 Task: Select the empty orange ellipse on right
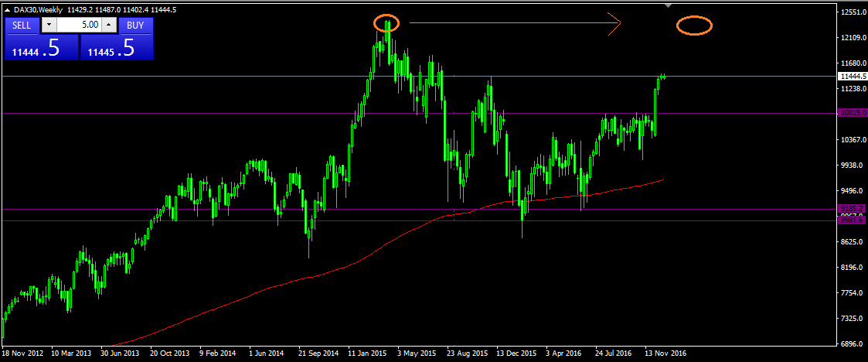[694, 26]
